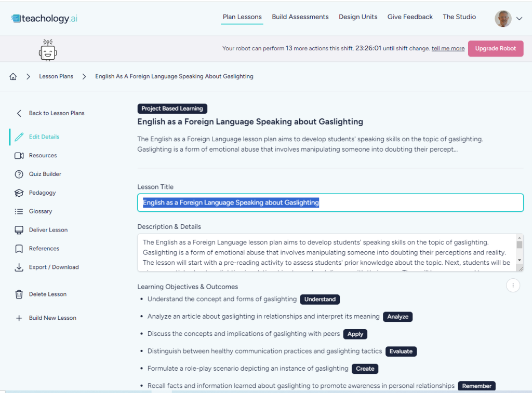Click the robot mascot icon
This screenshot has height=393, width=532.
(48, 50)
